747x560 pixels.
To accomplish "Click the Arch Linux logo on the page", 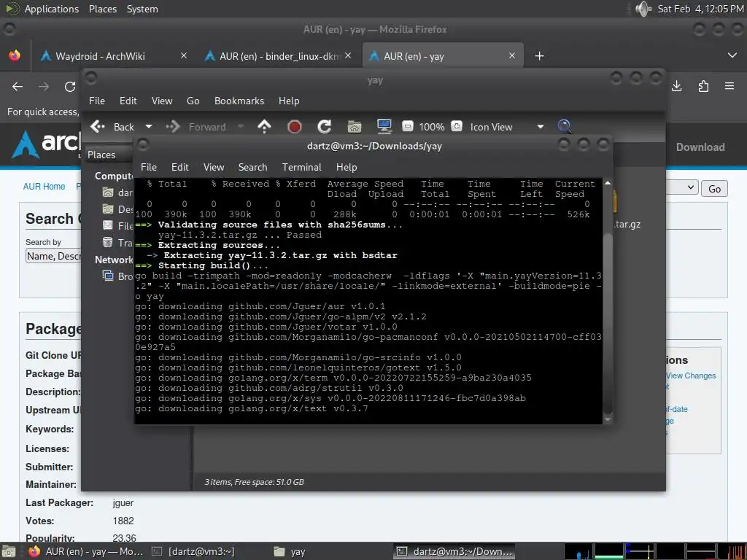I will (47, 144).
